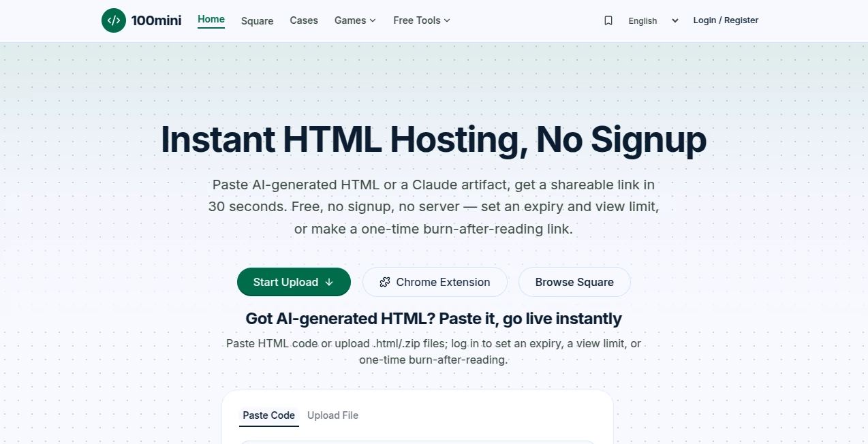The height and width of the screenshot is (444, 868).
Task: Click the green 100mini code logo icon
Action: point(114,20)
